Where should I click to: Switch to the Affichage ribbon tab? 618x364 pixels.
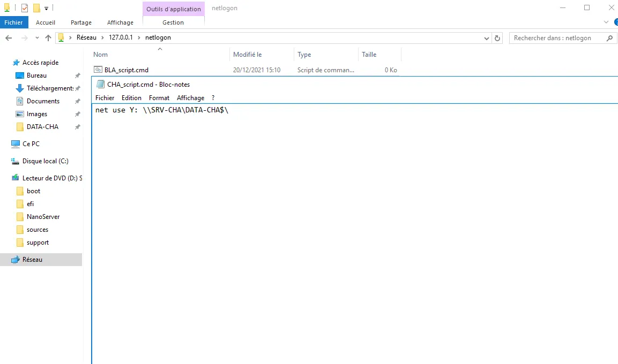coord(120,22)
